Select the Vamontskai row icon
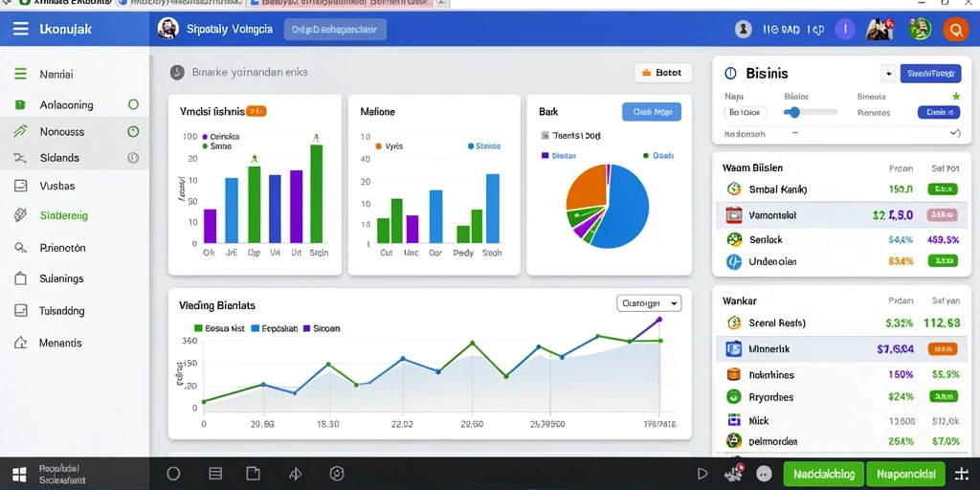 (733, 215)
